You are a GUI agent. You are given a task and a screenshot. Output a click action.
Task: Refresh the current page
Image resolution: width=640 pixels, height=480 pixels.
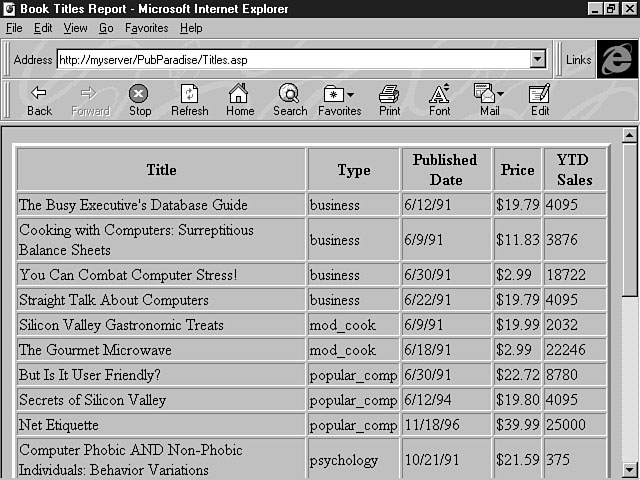[x=189, y=99]
